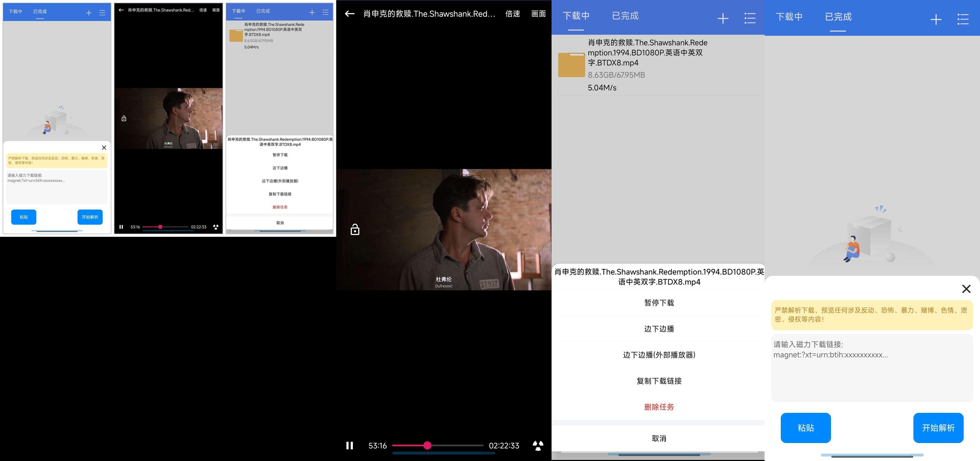Click 8.63GB/67.95MB size text in large list
The height and width of the screenshot is (461, 980).
(x=616, y=75)
